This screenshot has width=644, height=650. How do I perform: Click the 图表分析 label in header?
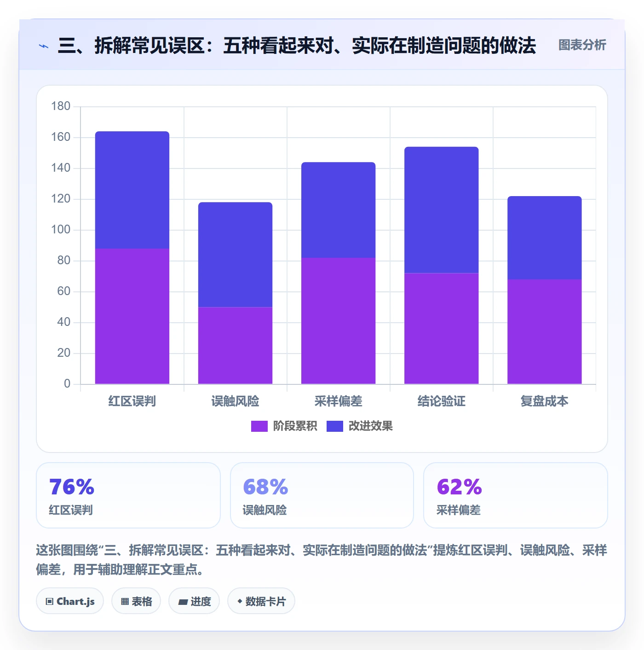pyautogui.click(x=582, y=45)
